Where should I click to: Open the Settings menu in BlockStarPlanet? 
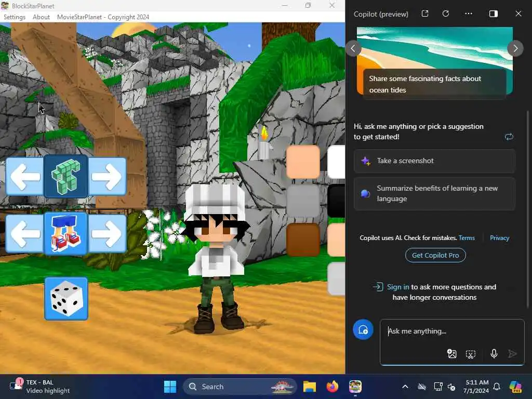[x=14, y=17]
